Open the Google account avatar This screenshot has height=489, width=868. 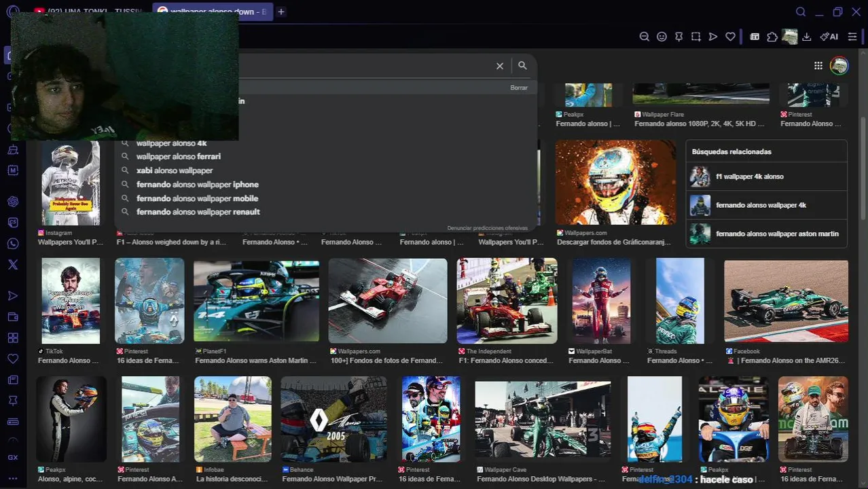(x=839, y=66)
